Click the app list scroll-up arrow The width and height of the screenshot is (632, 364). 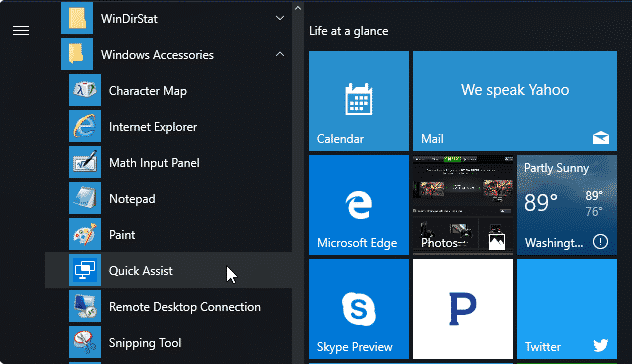[x=297, y=8]
